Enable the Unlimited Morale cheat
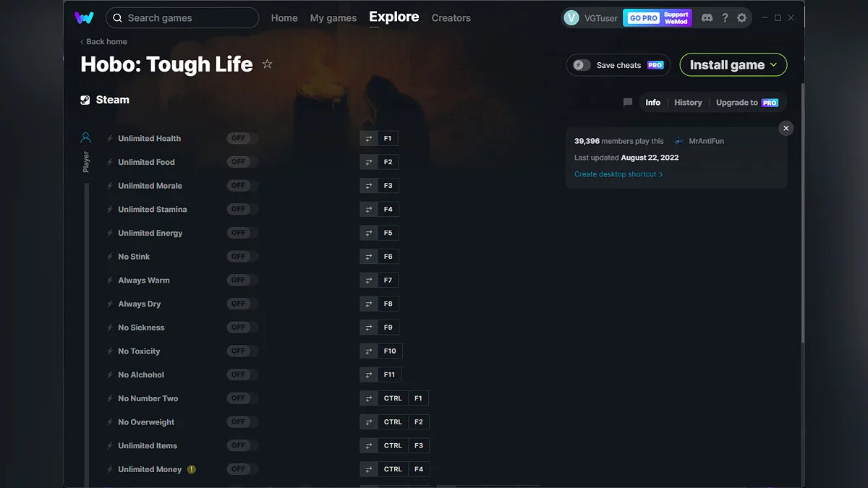This screenshot has width=868, height=488. [242, 186]
